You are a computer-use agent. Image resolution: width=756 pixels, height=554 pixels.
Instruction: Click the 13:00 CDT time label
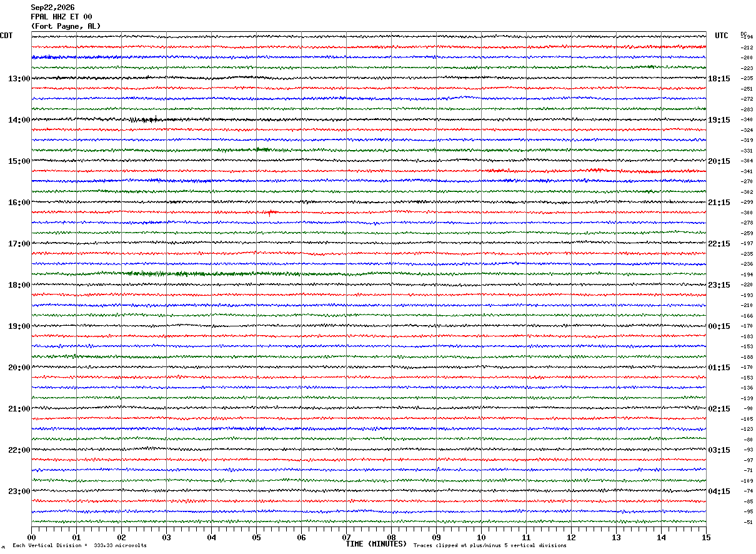19,79
